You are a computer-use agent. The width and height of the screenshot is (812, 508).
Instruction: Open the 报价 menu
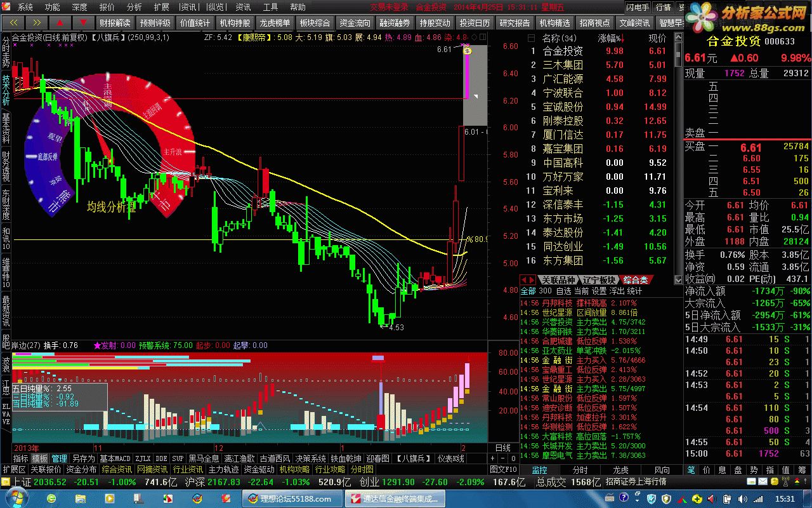[x=107, y=7]
